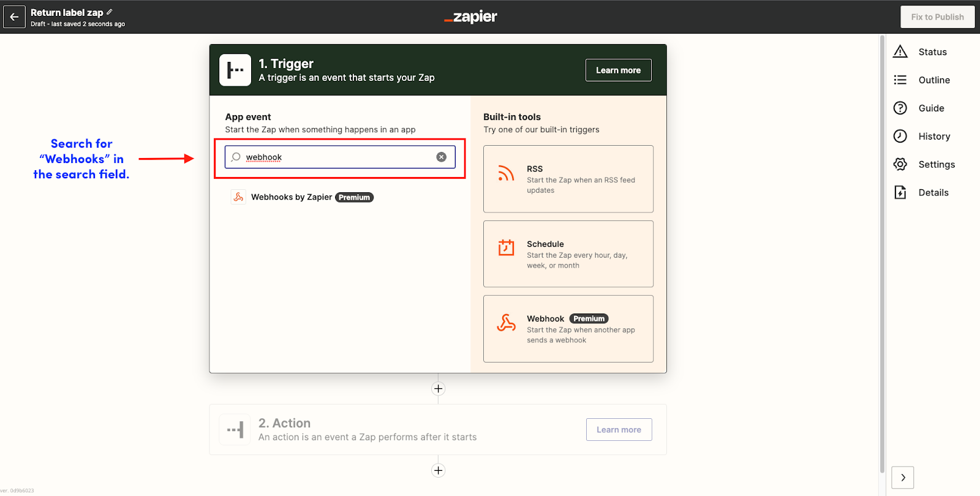Click Webhooks by Zapier app icon

238,197
